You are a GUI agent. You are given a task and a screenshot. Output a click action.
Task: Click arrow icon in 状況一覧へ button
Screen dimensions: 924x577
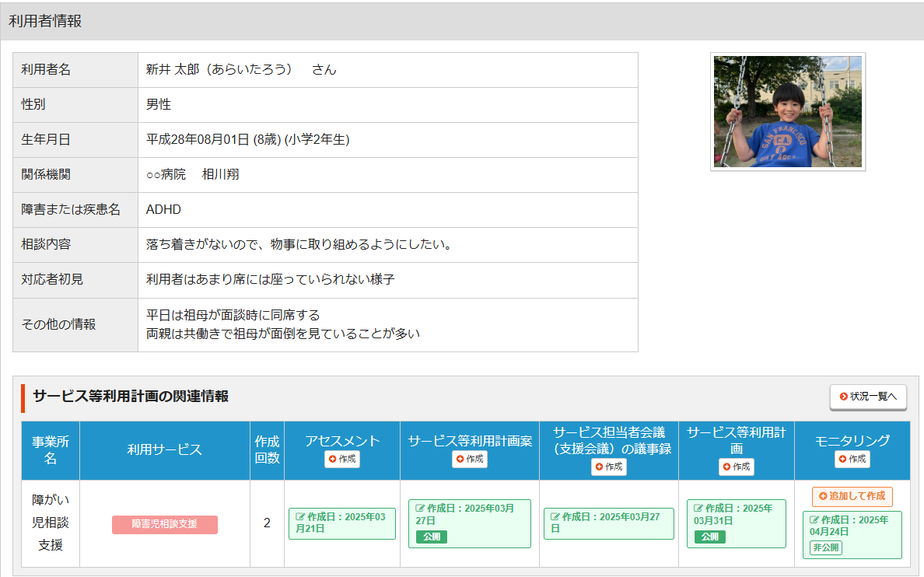click(x=844, y=397)
